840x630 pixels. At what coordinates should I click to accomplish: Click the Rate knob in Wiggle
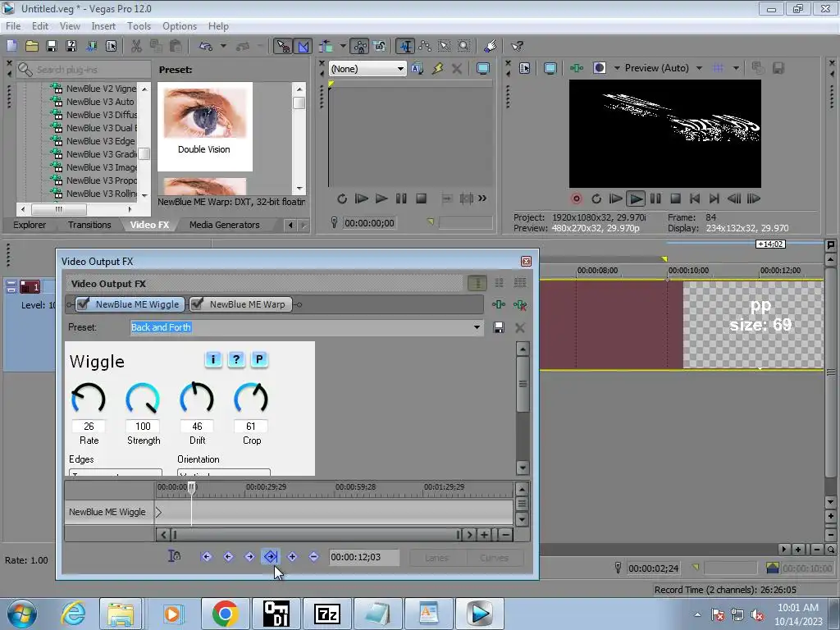pos(89,399)
